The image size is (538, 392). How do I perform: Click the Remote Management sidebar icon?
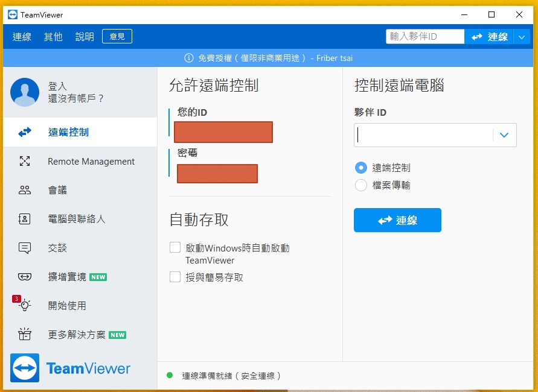[25, 161]
